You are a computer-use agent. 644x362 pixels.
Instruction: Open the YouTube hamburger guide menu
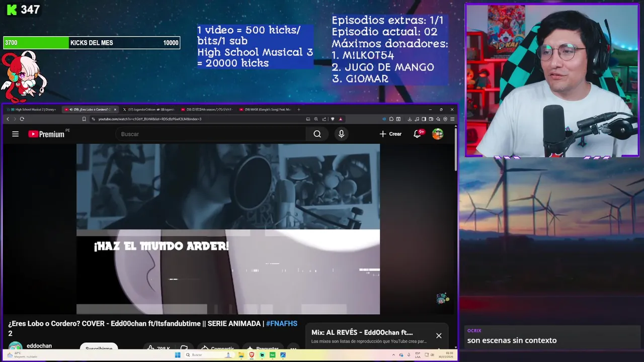[x=15, y=134]
